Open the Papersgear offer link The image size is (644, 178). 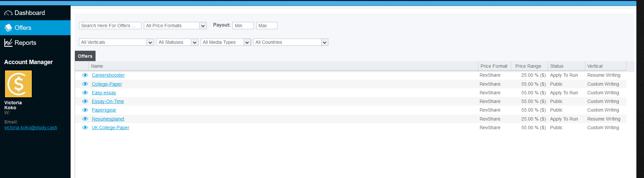coord(104,110)
